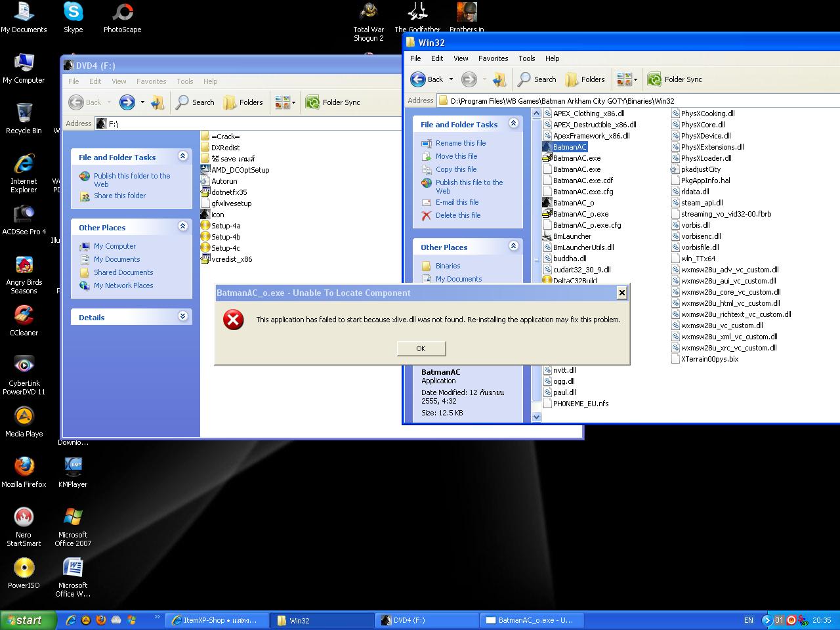Switch to ItemXP-Shop taskbar window
Viewport: 840px width, 630px height.
[218, 620]
